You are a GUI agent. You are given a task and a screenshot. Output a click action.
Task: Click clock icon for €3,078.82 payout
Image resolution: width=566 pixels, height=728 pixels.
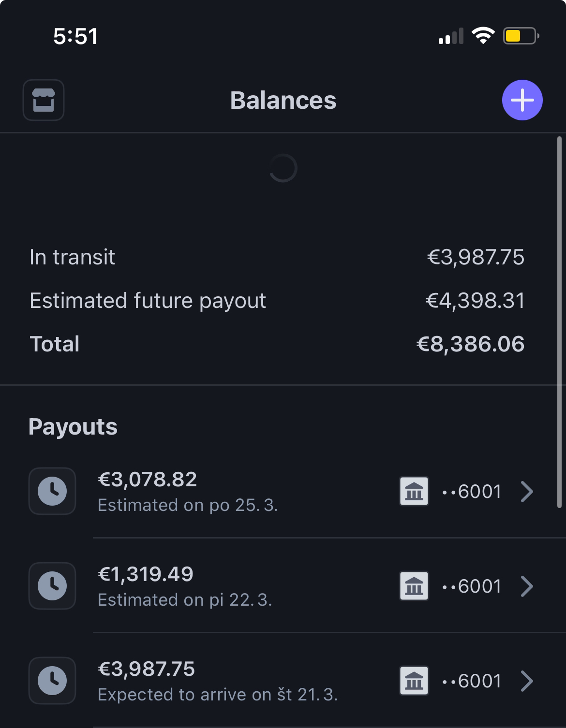point(52,491)
